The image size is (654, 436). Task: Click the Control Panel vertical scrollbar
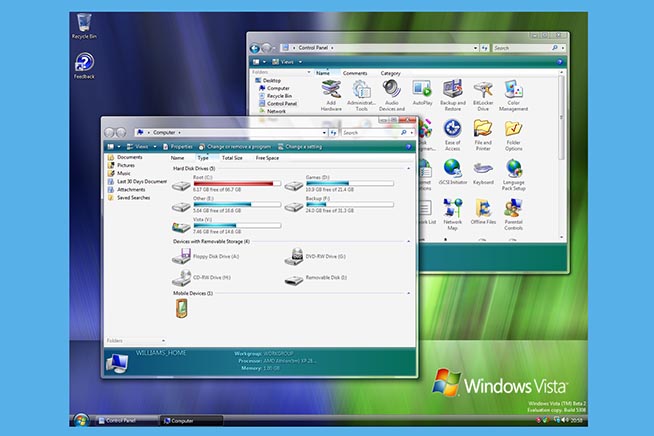(x=561, y=118)
